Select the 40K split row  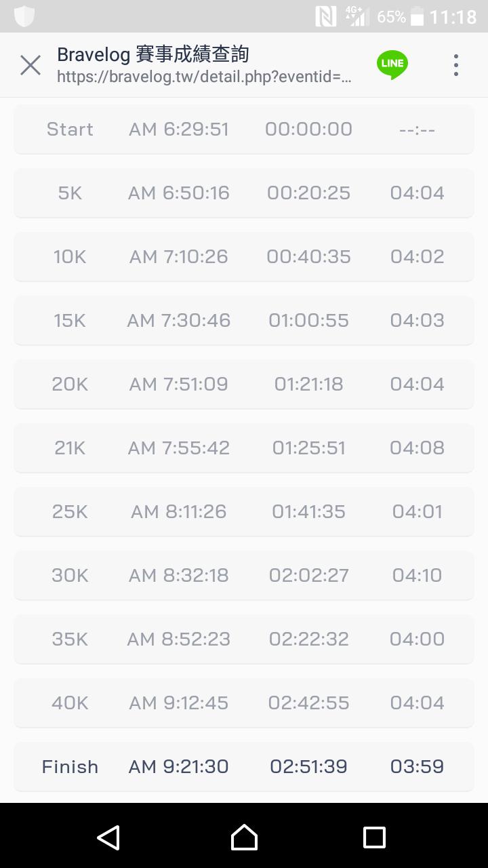tap(244, 703)
